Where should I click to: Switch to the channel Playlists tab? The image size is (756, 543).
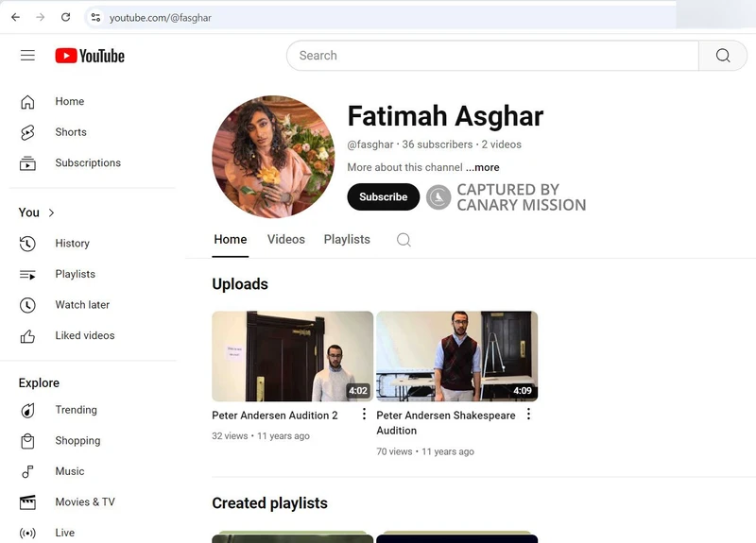click(347, 240)
